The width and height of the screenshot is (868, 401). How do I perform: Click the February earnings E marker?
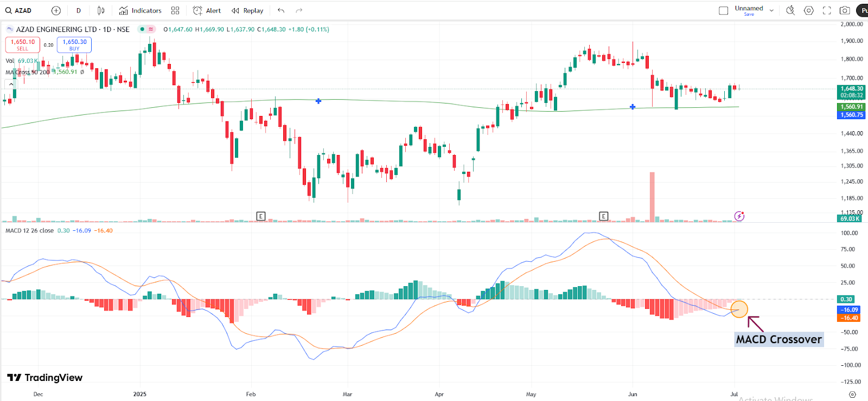pos(261,216)
